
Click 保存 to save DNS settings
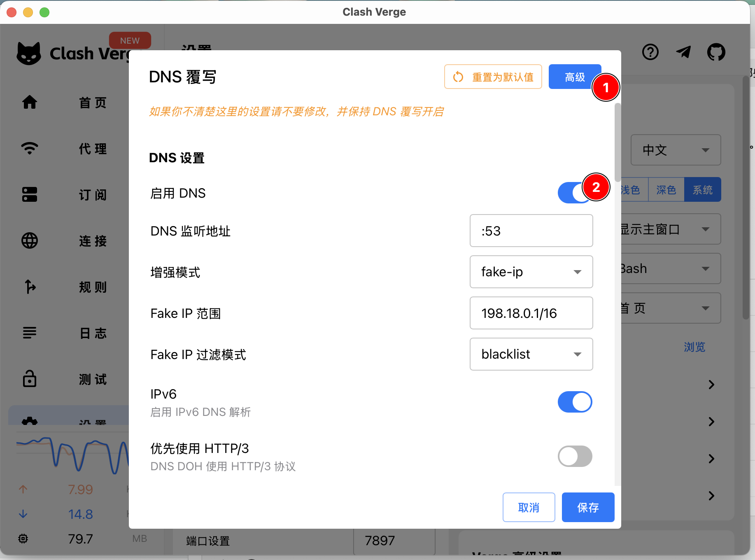coord(588,507)
